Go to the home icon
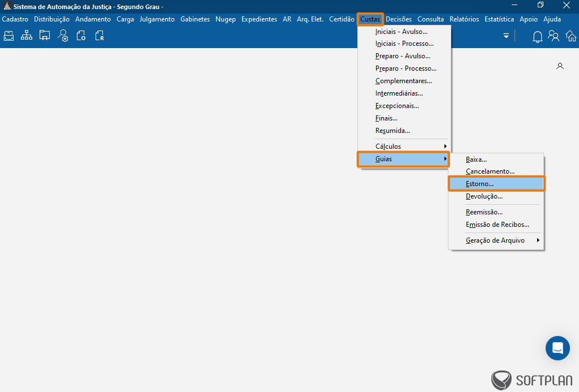Viewport: 579px width, 392px height. click(571, 36)
